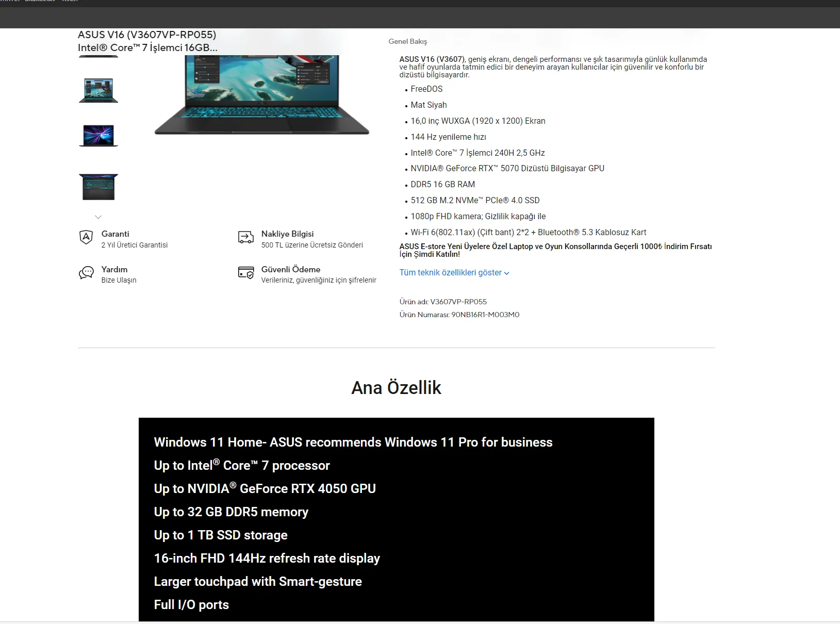This screenshot has width=840, height=624.
Task: Click the Mat Siyah color spec
Action: point(429,105)
